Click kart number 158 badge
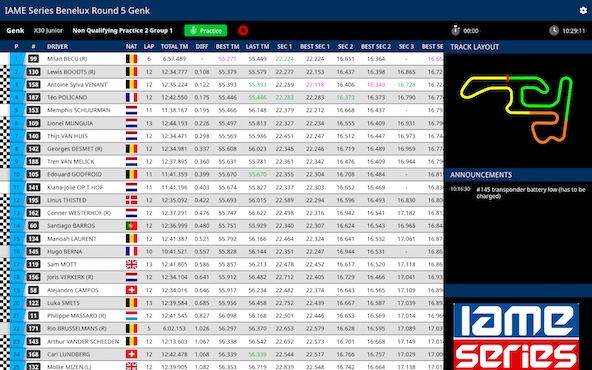Screen dimensions: 592x370 33,85
